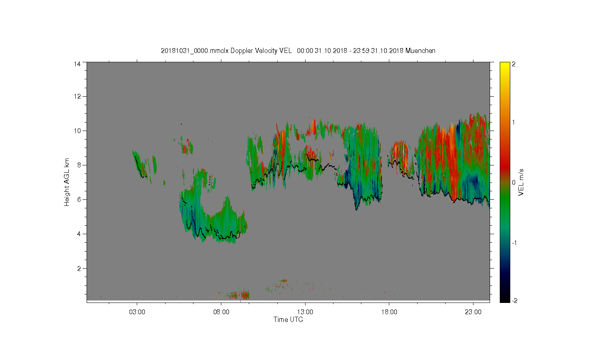This screenshot has width=607, height=364.
Task: Click the 'Muenchen' location in the title
Action: (420, 51)
